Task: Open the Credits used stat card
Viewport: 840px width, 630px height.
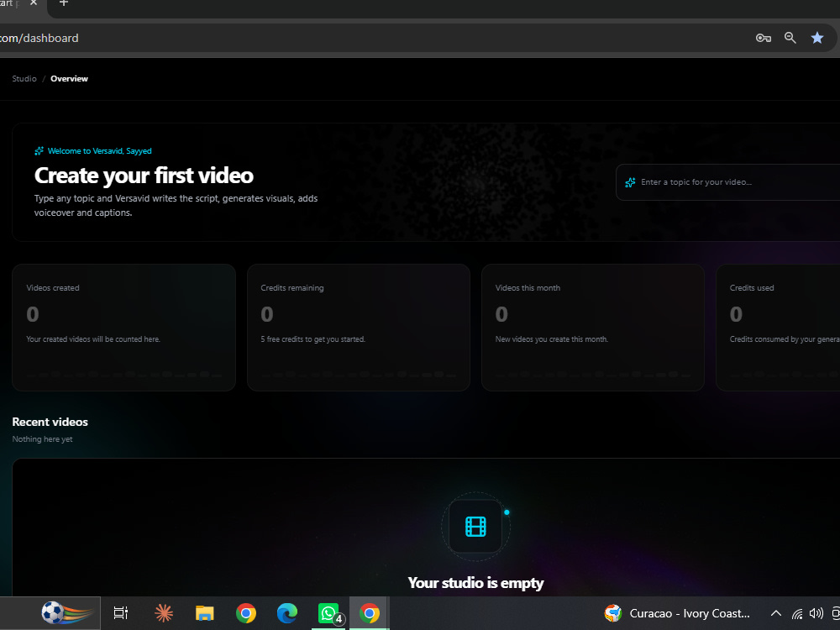Action: (778, 328)
